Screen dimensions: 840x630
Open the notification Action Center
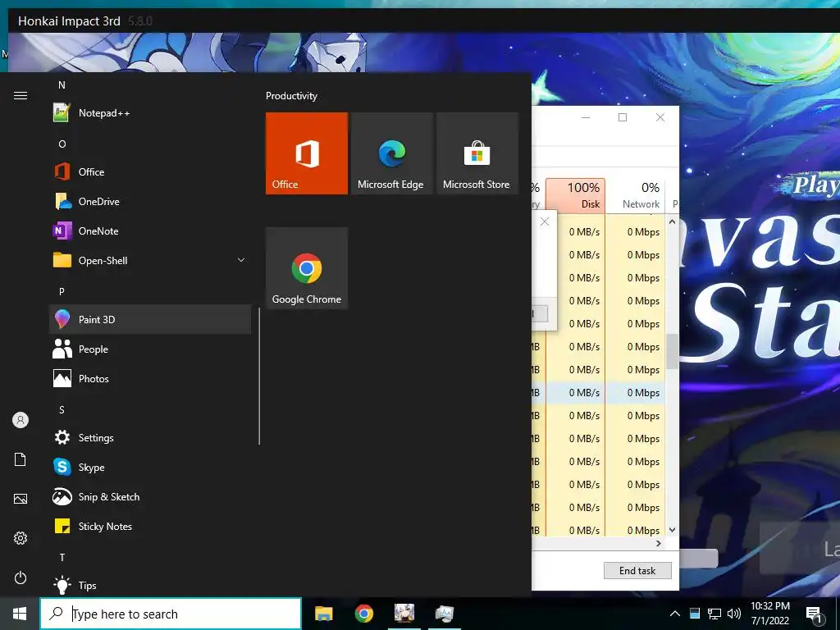coord(814,614)
